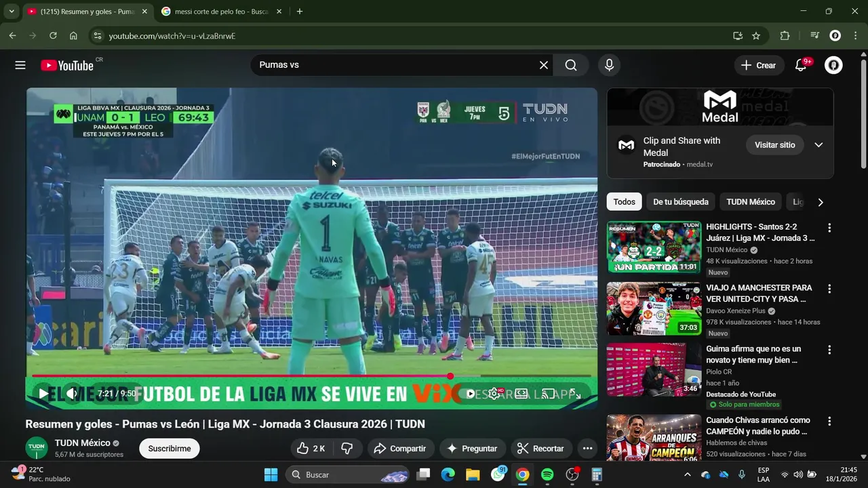Share the video via Compartir
Screen dimensions: 868x488
coord(400,448)
